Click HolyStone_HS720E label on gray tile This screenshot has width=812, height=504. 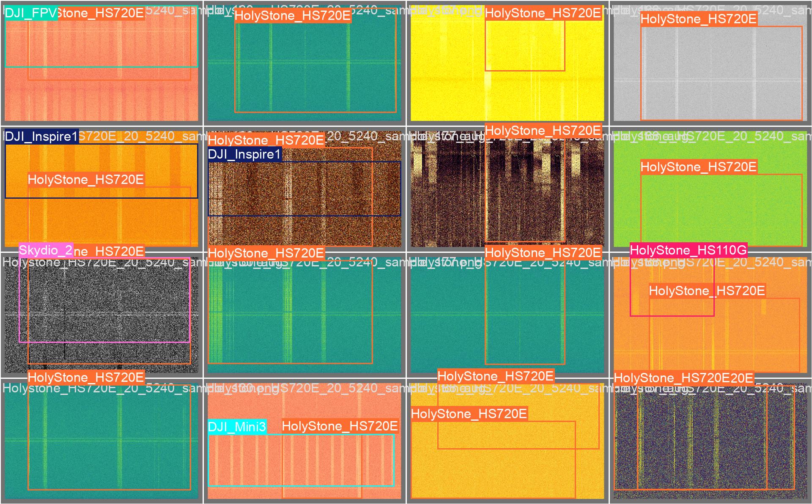click(x=698, y=19)
